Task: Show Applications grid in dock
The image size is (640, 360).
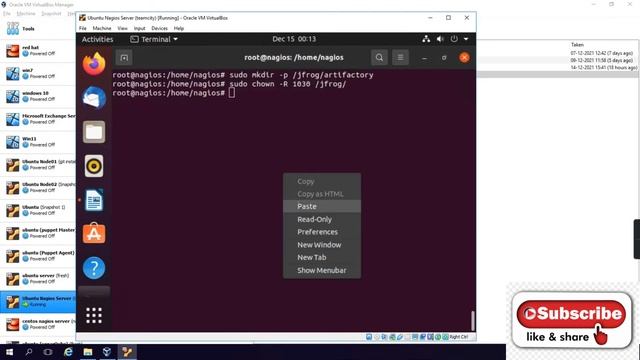Action: [94, 315]
